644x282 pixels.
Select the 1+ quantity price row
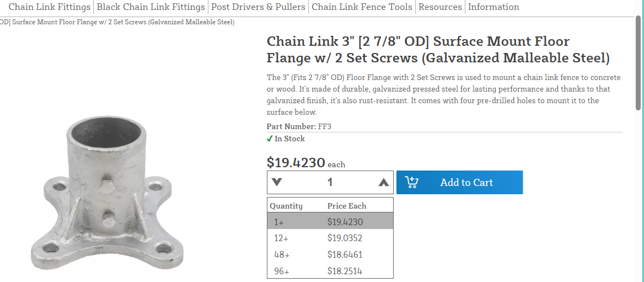[330, 221]
